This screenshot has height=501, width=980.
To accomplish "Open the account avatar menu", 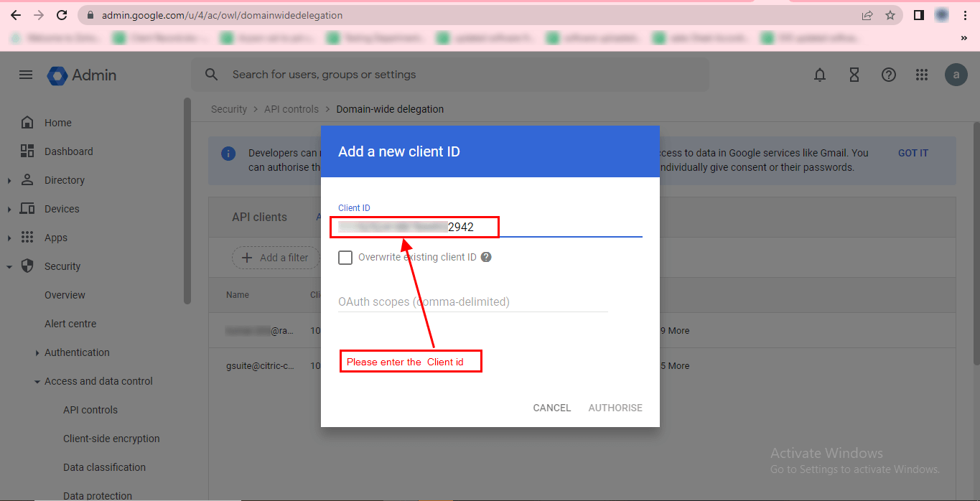I will 956,75.
